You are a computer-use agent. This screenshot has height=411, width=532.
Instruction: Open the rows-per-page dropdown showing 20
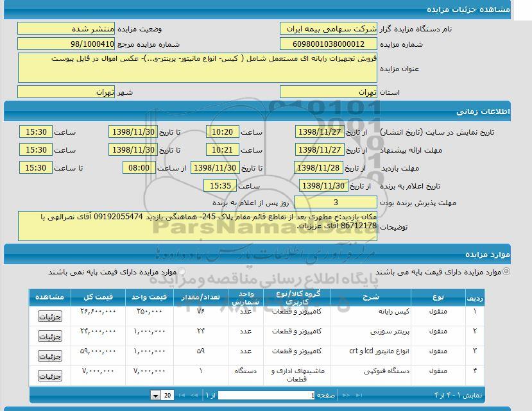point(162,396)
